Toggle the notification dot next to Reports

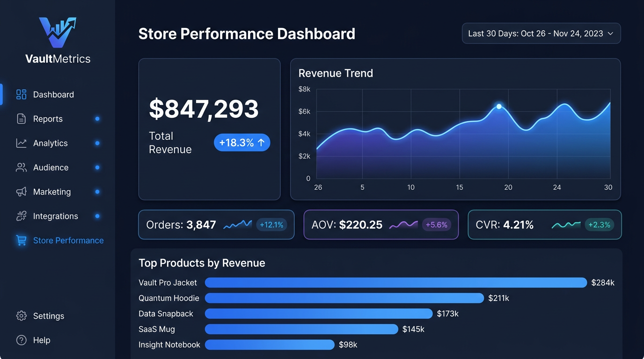pyautogui.click(x=97, y=119)
